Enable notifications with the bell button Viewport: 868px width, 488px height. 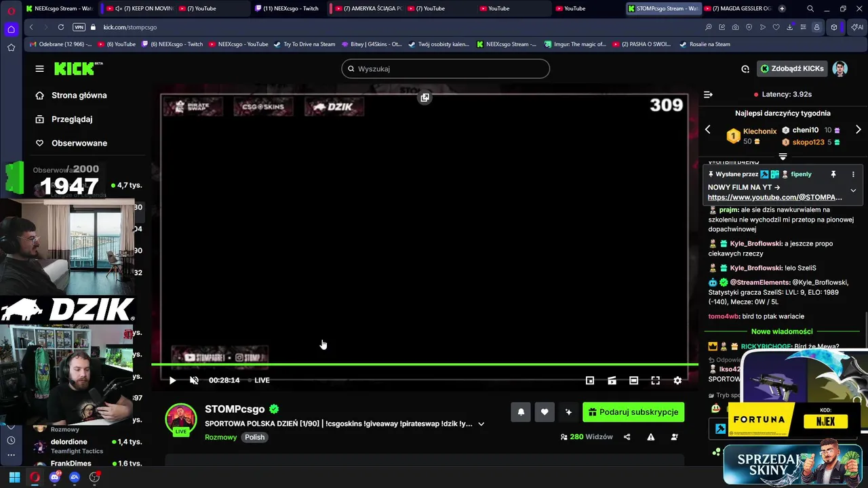point(521,412)
